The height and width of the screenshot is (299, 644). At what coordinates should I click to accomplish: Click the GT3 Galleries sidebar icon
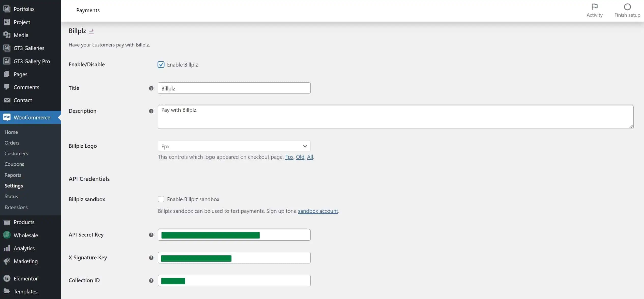pyautogui.click(x=7, y=48)
